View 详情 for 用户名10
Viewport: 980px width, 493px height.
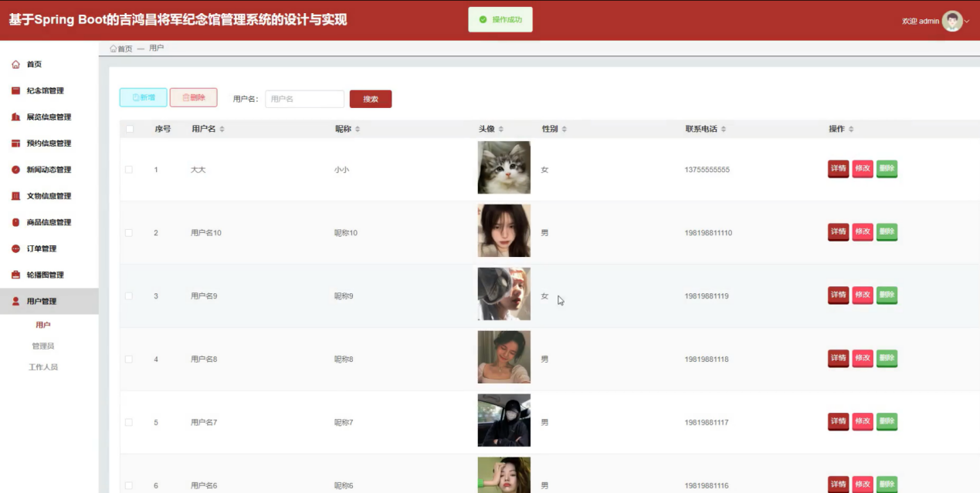[x=838, y=232]
